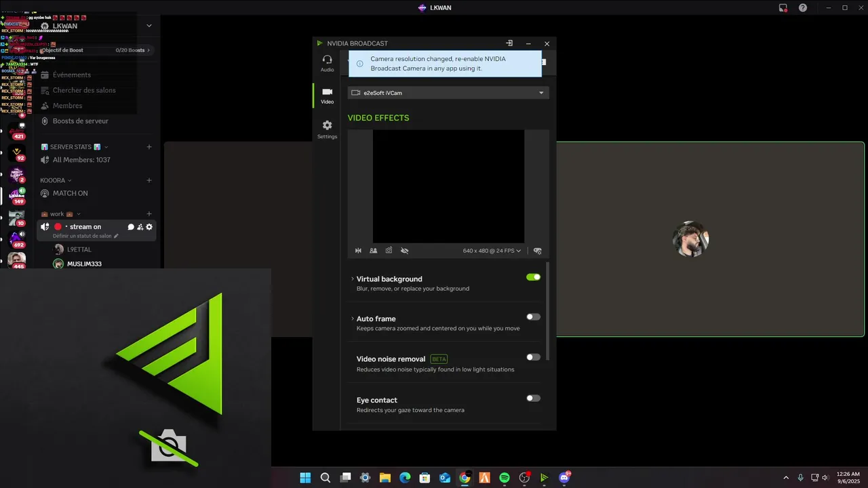The height and width of the screenshot is (488, 868).
Task: Click the mirror/flip camera icon under preview
Action: [x=358, y=251]
